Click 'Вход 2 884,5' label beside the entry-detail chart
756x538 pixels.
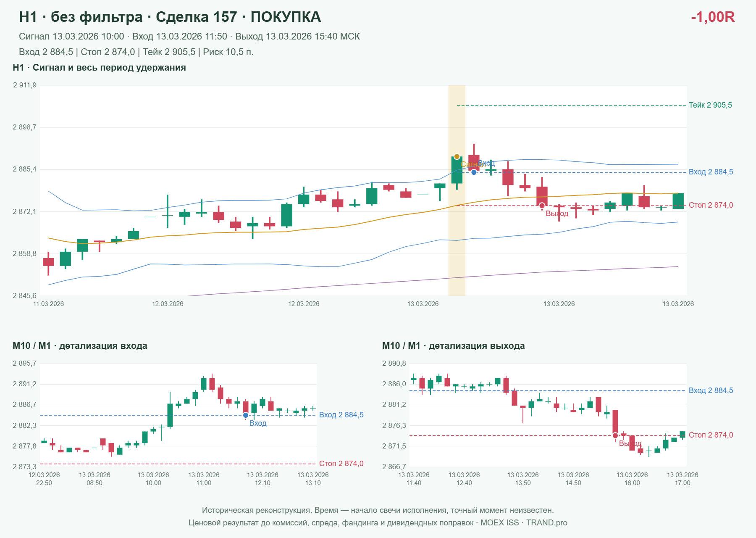point(341,415)
